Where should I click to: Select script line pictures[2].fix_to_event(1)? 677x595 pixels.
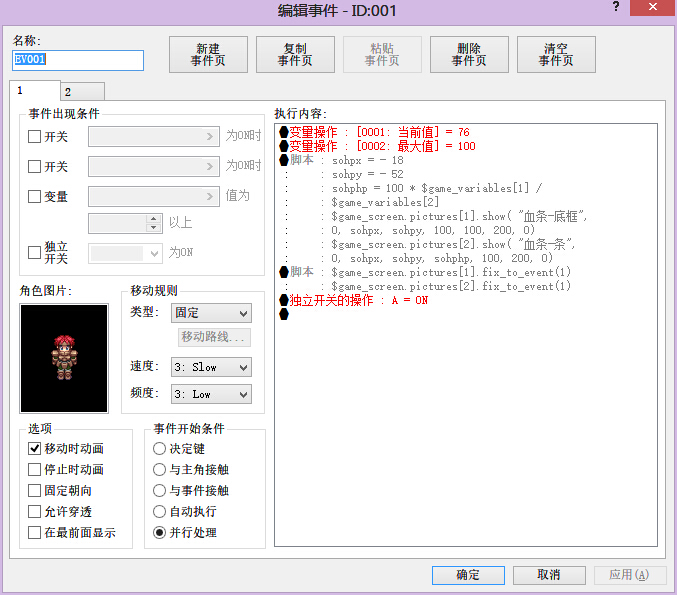click(451, 286)
